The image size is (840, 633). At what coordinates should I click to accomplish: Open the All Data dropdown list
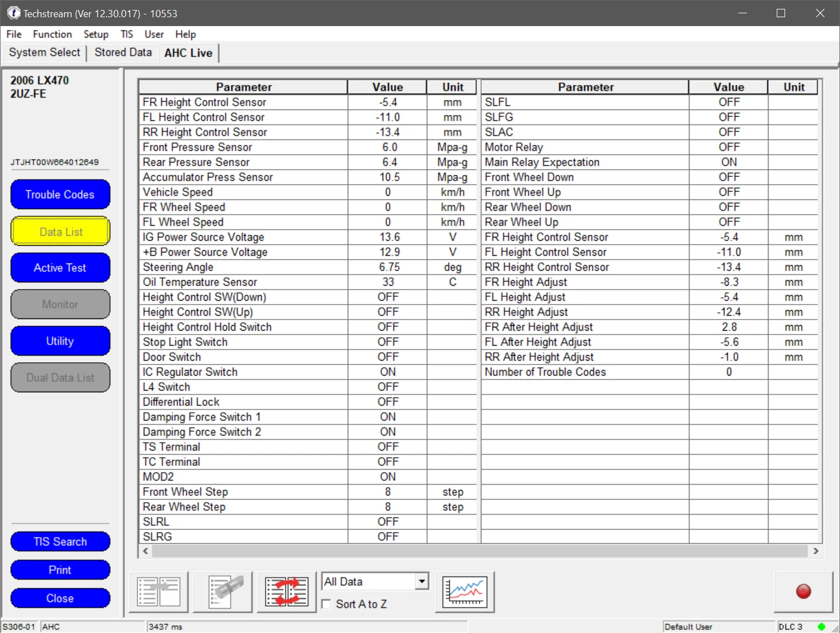pyautogui.click(x=422, y=581)
